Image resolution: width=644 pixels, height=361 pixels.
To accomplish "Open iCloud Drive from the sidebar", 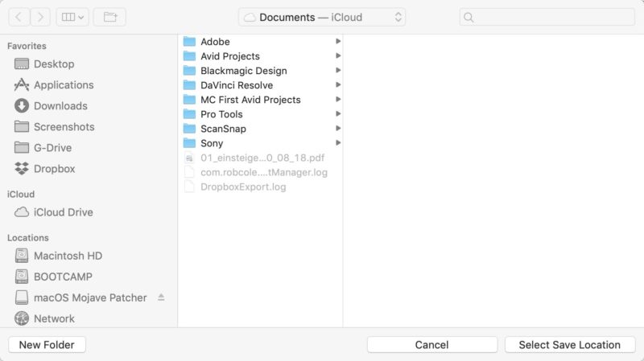I will coord(64,212).
